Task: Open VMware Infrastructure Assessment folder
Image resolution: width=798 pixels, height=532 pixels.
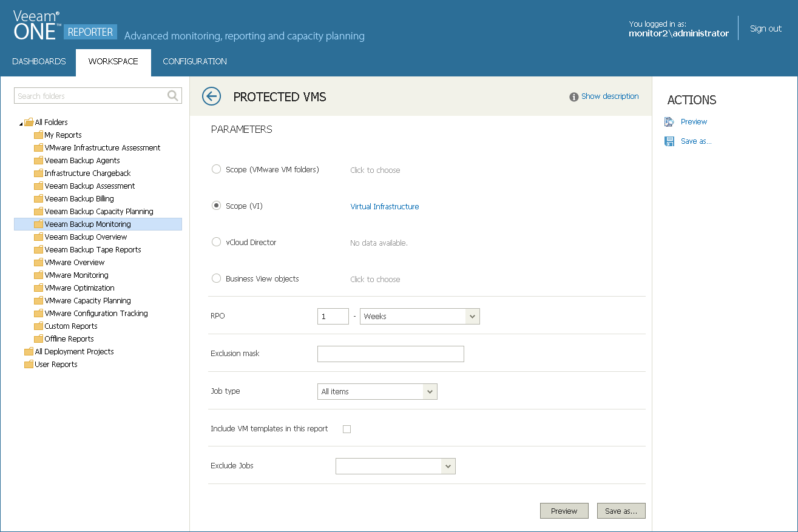Action: (103, 147)
